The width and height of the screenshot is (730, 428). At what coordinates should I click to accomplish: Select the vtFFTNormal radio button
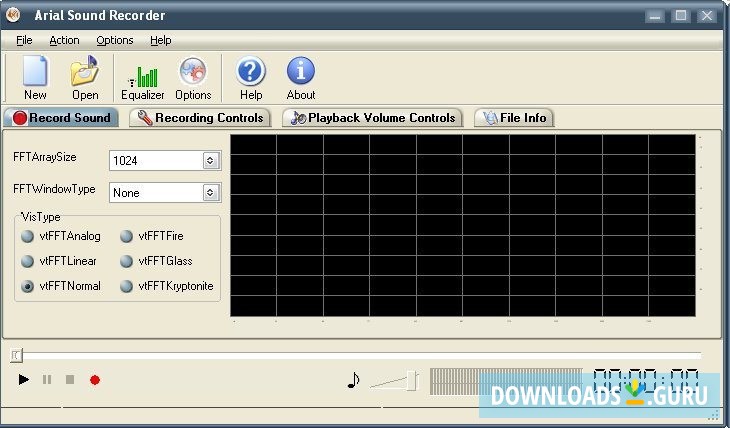(27, 286)
